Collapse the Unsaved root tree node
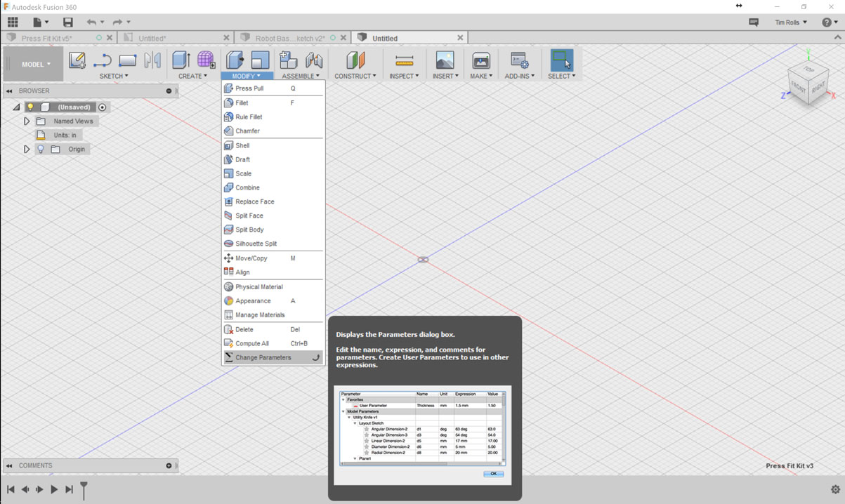Image resolution: width=845 pixels, height=504 pixels. (x=16, y=107)
